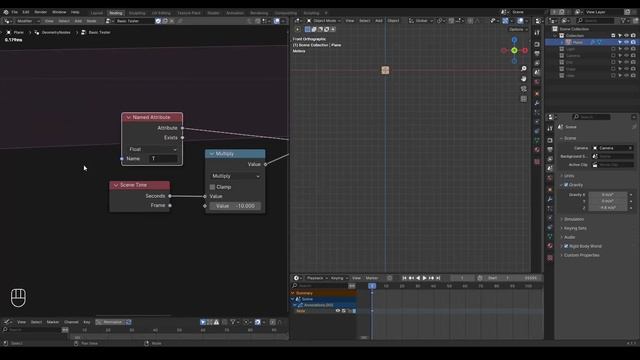This screenshot has height=360, width=640.
Task: Unlink the Basic Tester node group
Action: tap(172, 21)
